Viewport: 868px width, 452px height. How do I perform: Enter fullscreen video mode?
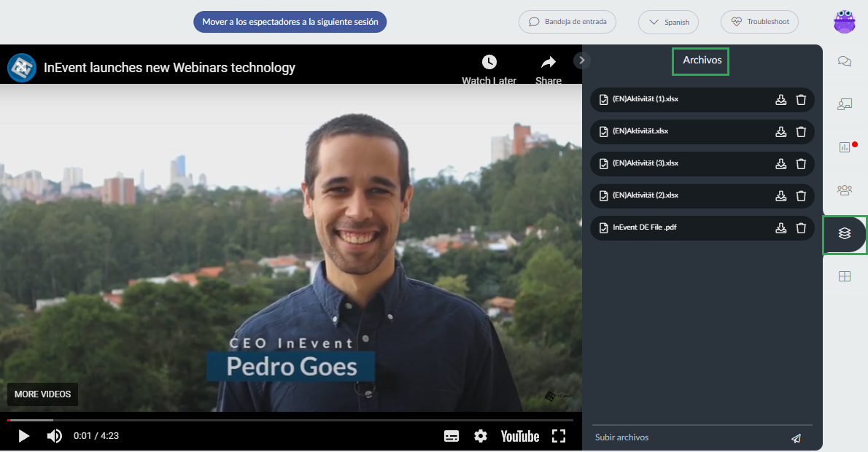tap(559, 436)
